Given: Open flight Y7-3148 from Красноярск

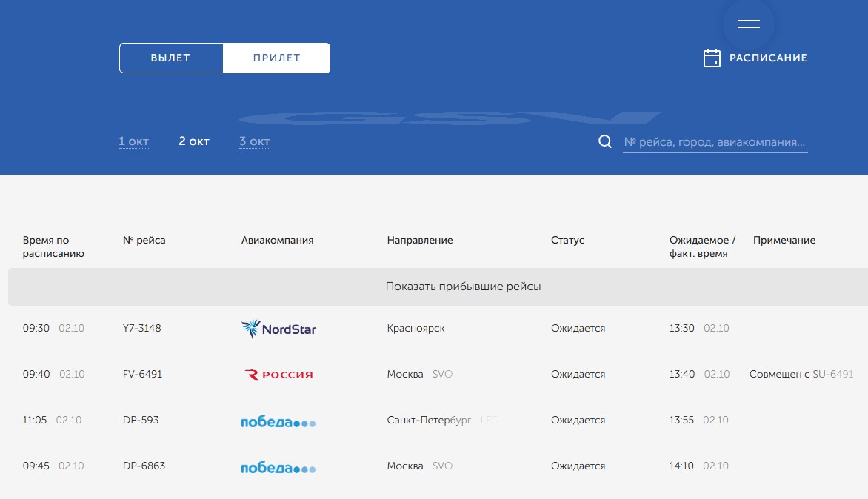Looking at the screenshot, I should pyautogui.click(x=438, y=329).
